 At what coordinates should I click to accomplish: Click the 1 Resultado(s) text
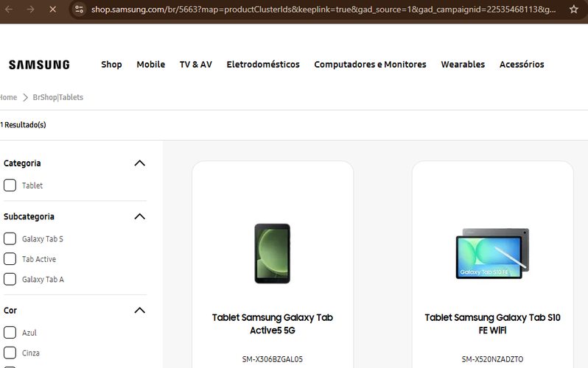(23, 125)
